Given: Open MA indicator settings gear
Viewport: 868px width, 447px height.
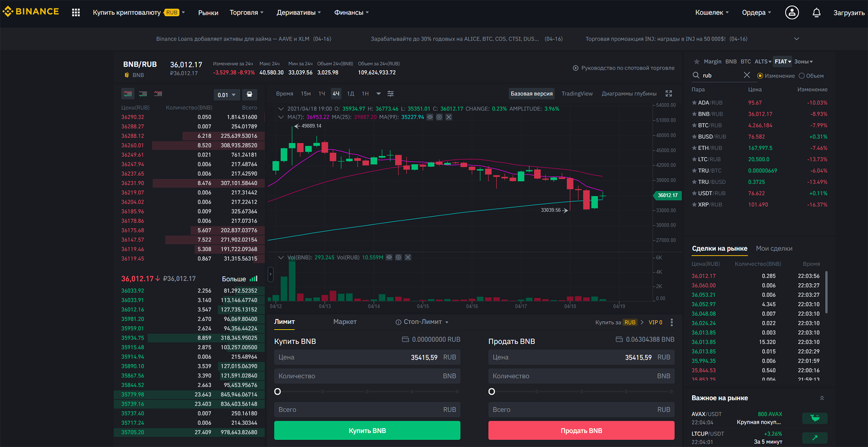Looking at the screenshot, I should click(439, 117).
